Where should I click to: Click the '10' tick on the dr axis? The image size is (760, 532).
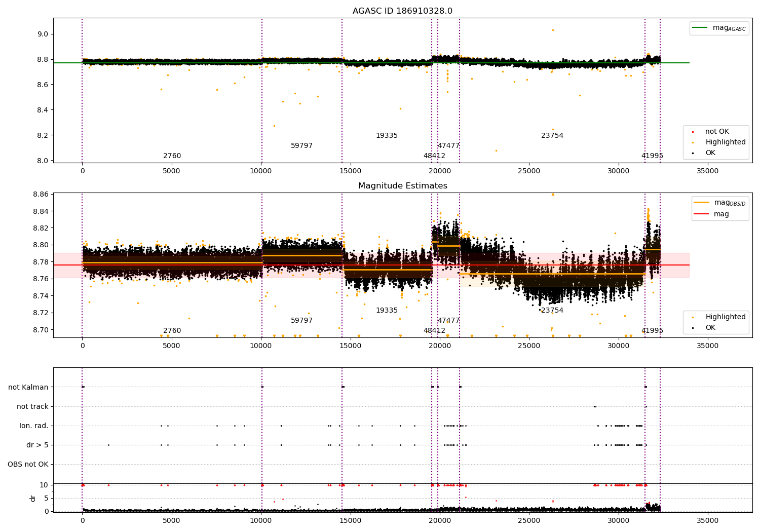[44, 485]
